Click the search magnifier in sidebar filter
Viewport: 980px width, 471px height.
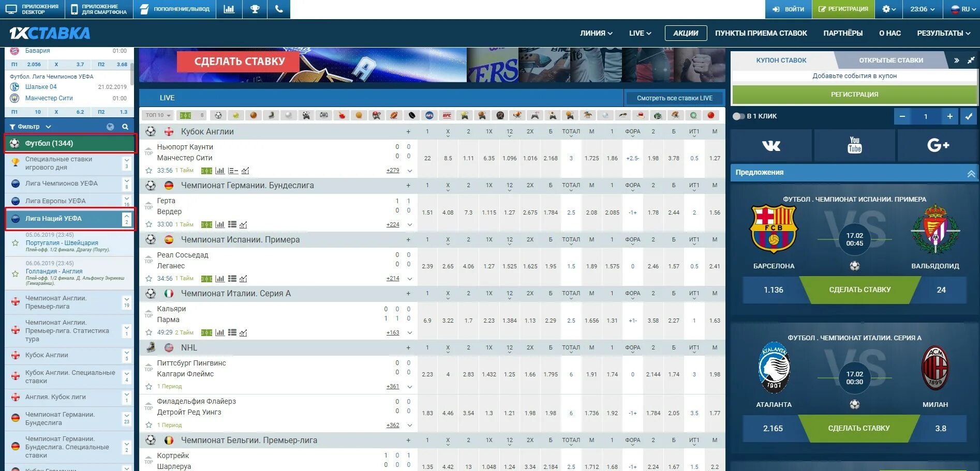tap(125, 127)
